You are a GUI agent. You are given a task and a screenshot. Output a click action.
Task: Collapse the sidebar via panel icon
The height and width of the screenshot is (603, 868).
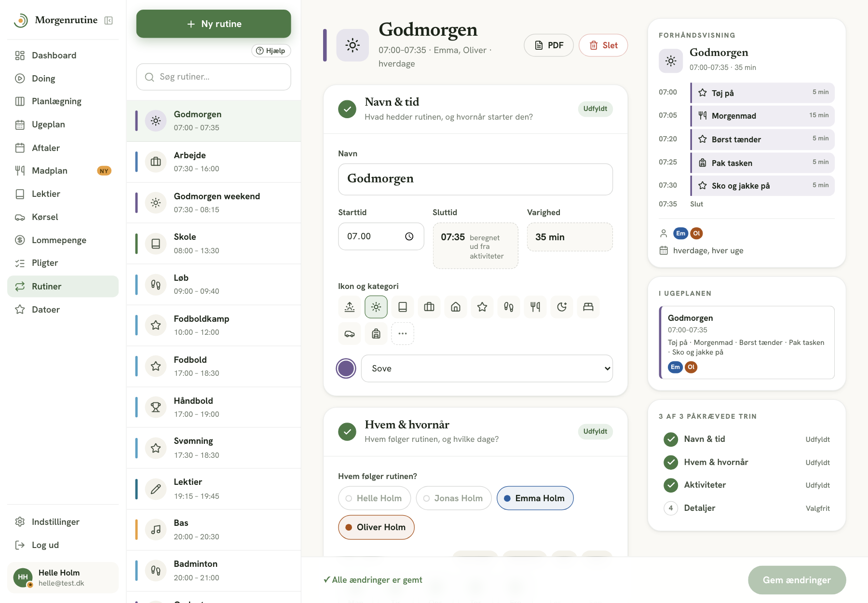click(x=109, y=20)
